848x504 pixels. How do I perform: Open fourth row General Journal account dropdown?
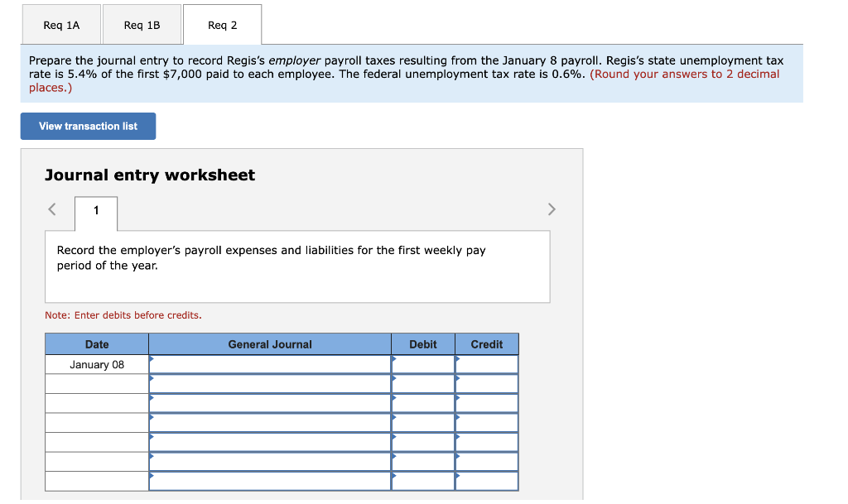click(270, 422)
